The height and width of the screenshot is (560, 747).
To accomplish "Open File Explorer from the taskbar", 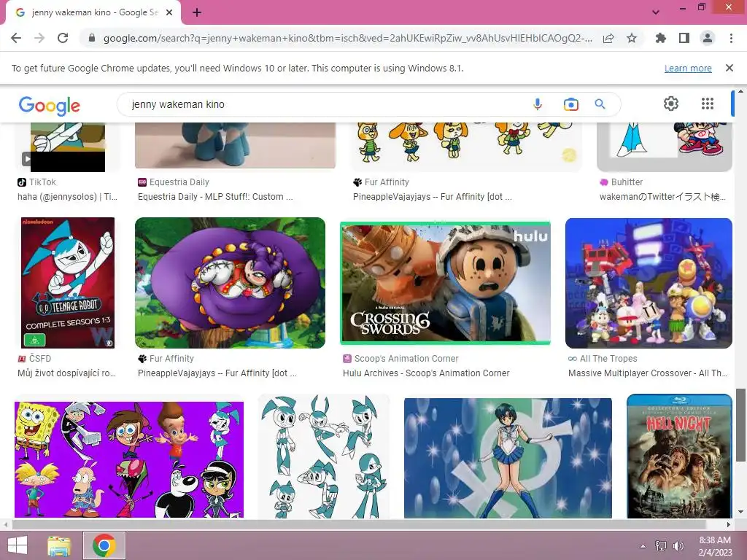I will (x=60, y=545).
